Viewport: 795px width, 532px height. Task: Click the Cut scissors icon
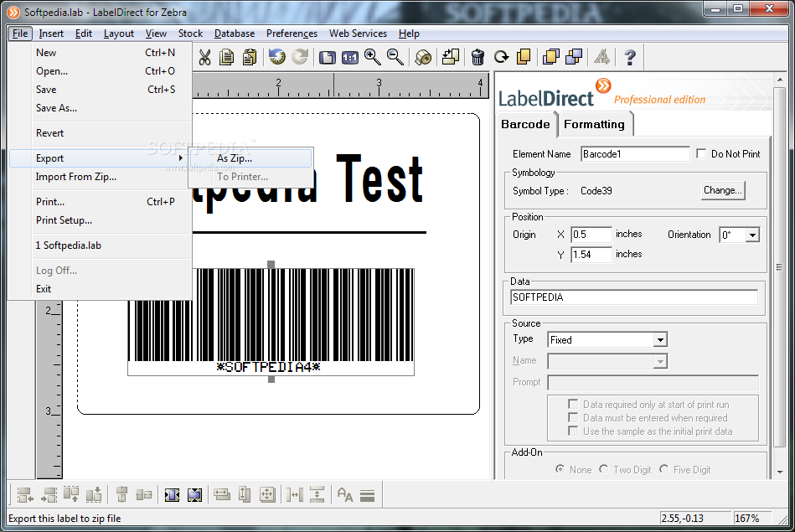coord(204,57)
